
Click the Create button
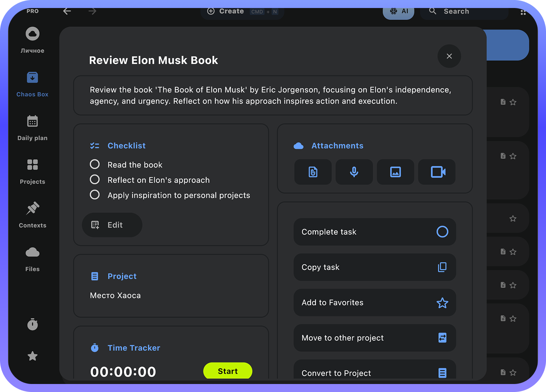tap(242, 12)
